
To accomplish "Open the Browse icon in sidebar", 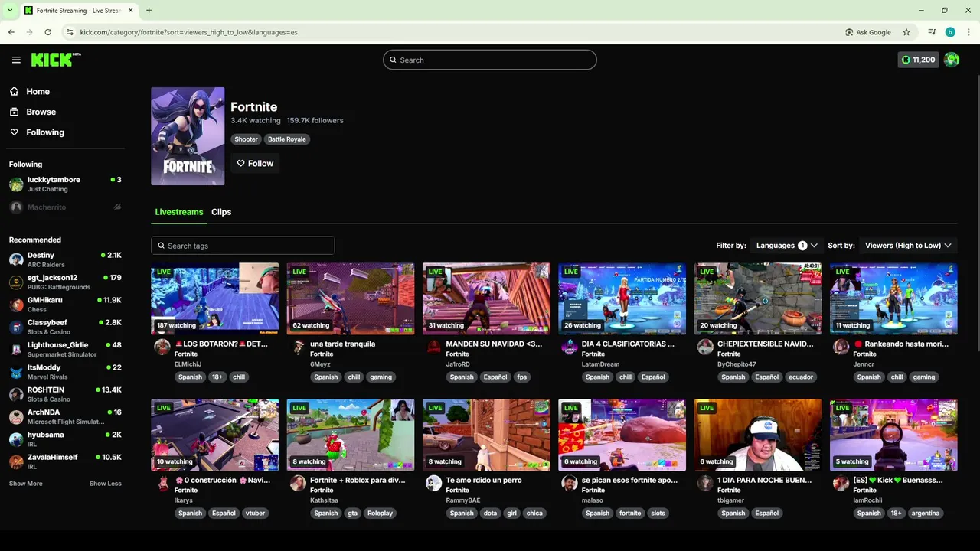I will tap(14, 112).
